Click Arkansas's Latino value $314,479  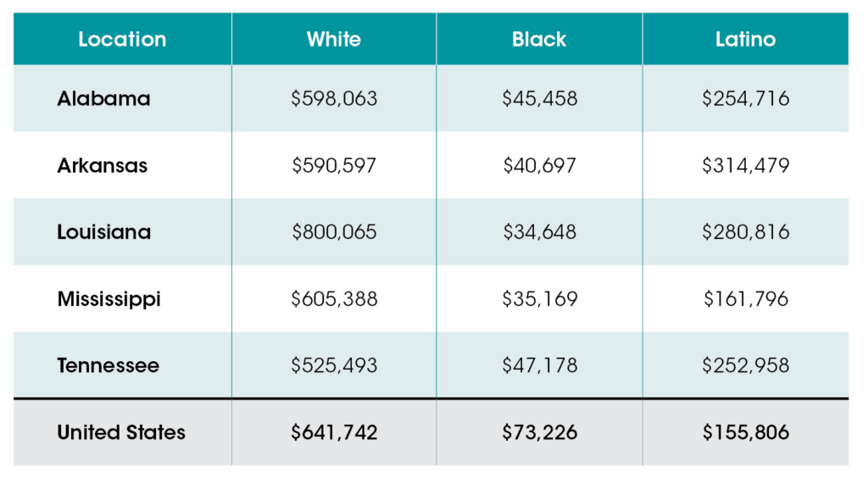[745, 165]
